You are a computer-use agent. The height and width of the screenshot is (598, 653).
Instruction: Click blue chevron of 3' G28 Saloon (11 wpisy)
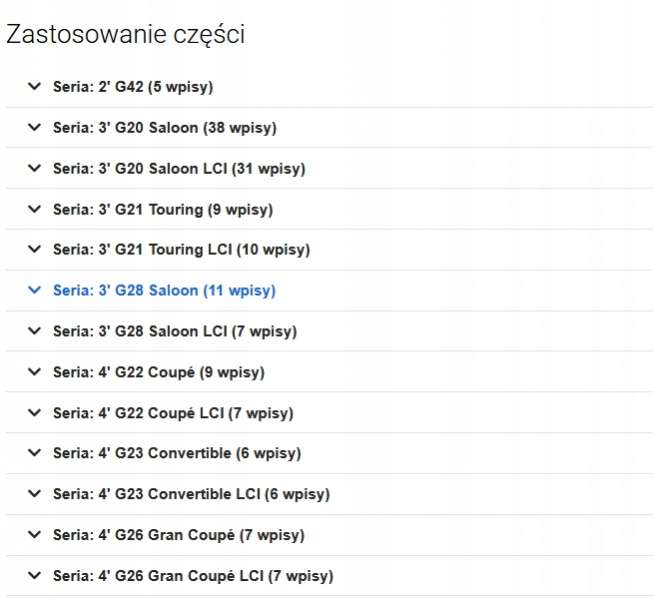35,291
